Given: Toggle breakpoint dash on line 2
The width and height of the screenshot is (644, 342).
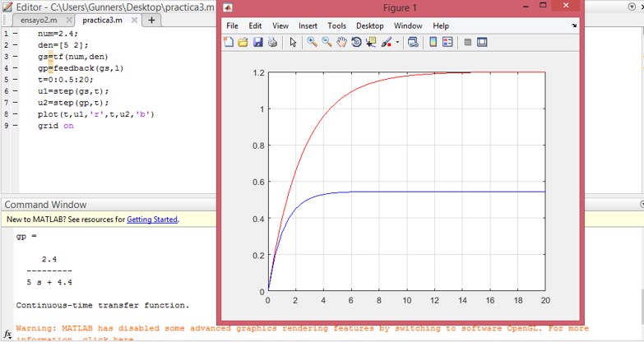Looking at the screenshot, I should pos(15,45).
